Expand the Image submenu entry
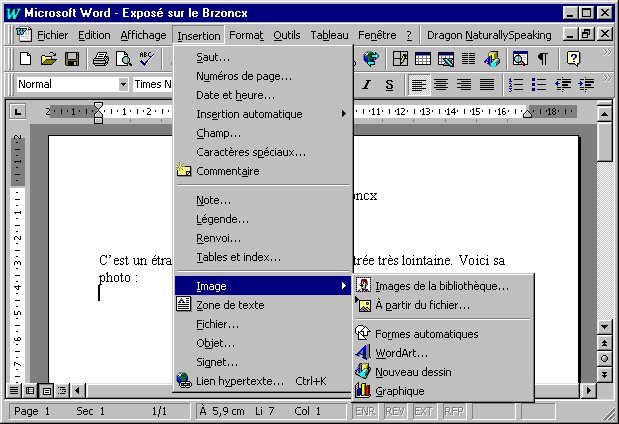The height and width of the screenshot is (424, 619). 263,286
